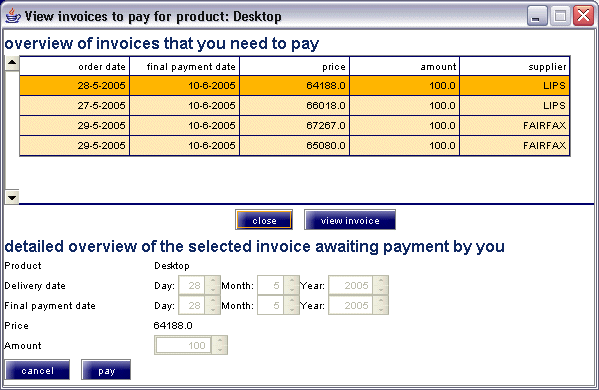
Task: Close the invoices window with the red X
Action: click(x=583, y=16)
